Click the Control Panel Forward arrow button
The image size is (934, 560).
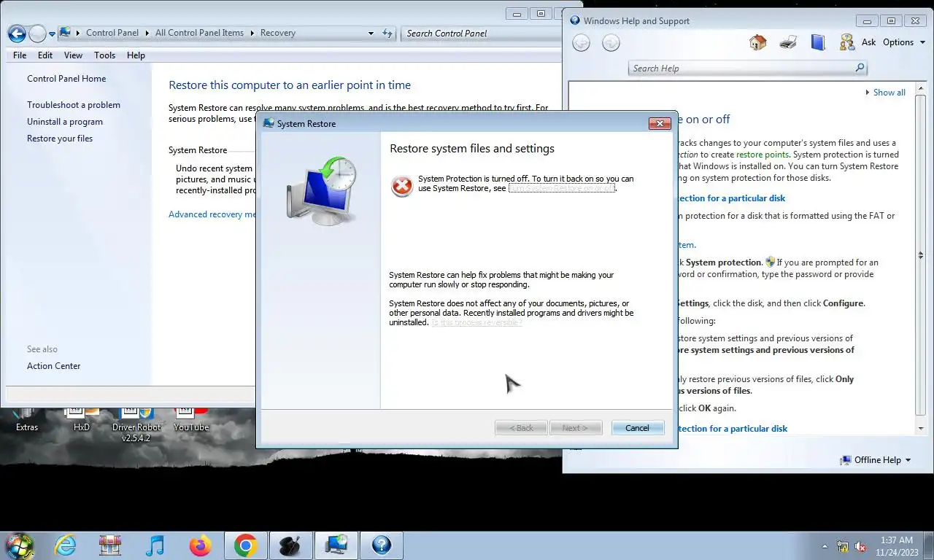point(37,34)
